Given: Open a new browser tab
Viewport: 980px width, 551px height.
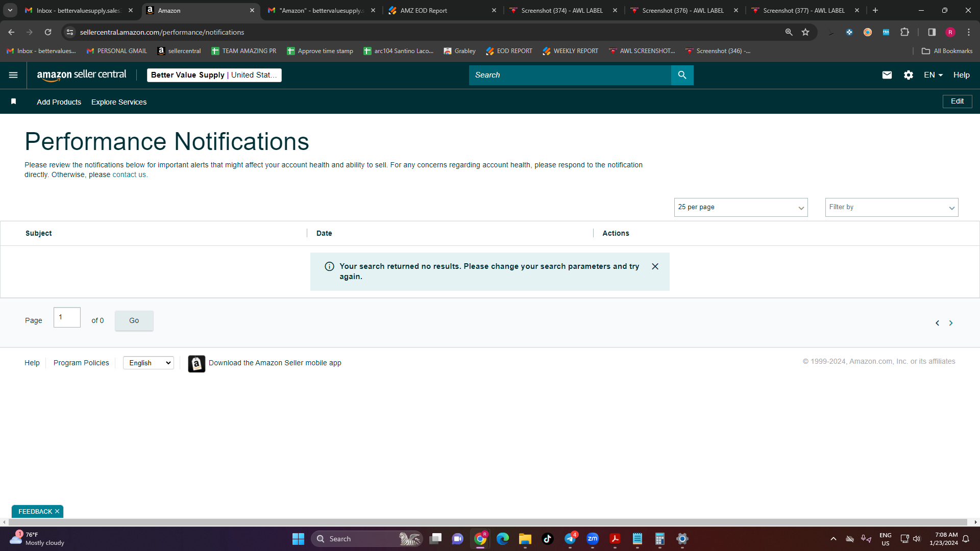Looking at the screenshot, I should tap(875, 10).
